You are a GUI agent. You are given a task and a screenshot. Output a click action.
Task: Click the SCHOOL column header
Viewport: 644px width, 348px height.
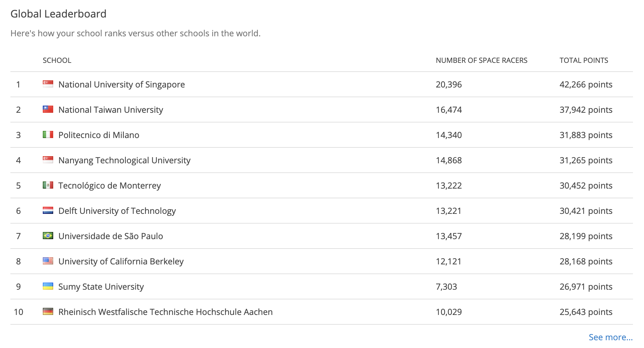(x=57, y=60)
